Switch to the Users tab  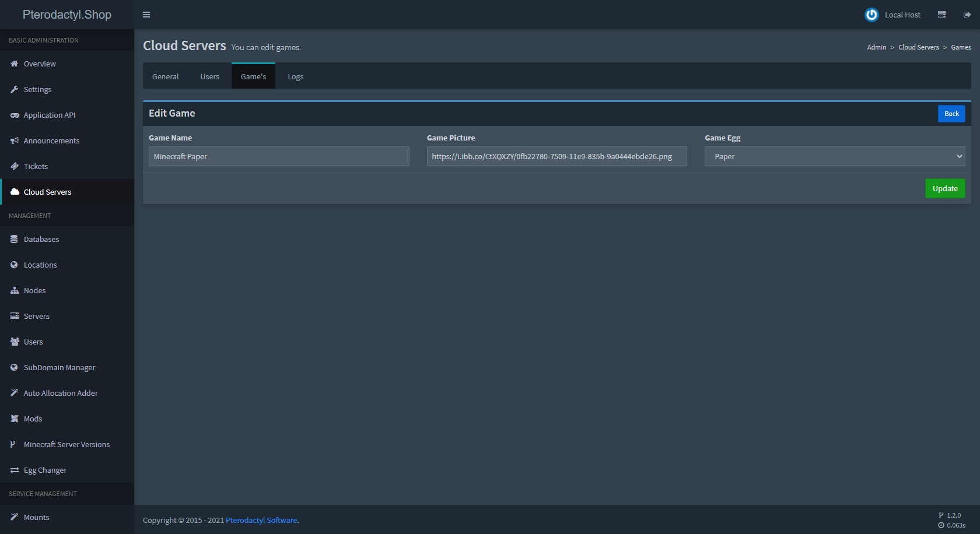pos(210,76)
